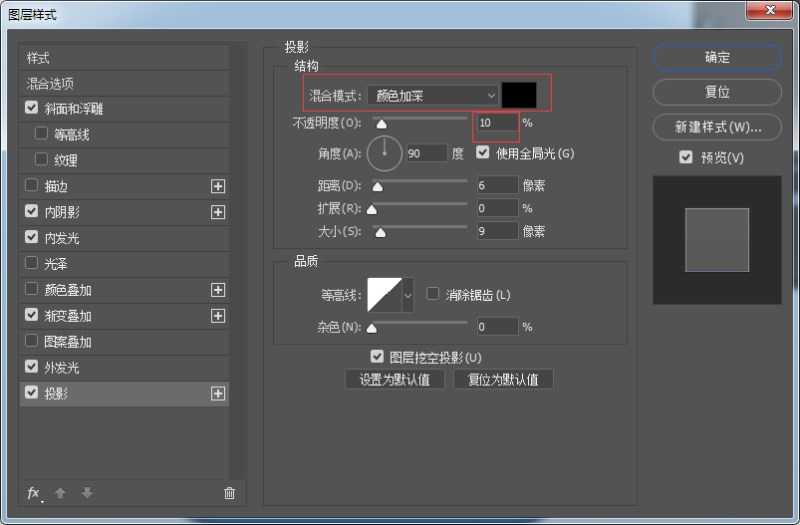Click the 大小 slider handle
Viewport: 800px width, 525px height.
click(x=381, y=233)
